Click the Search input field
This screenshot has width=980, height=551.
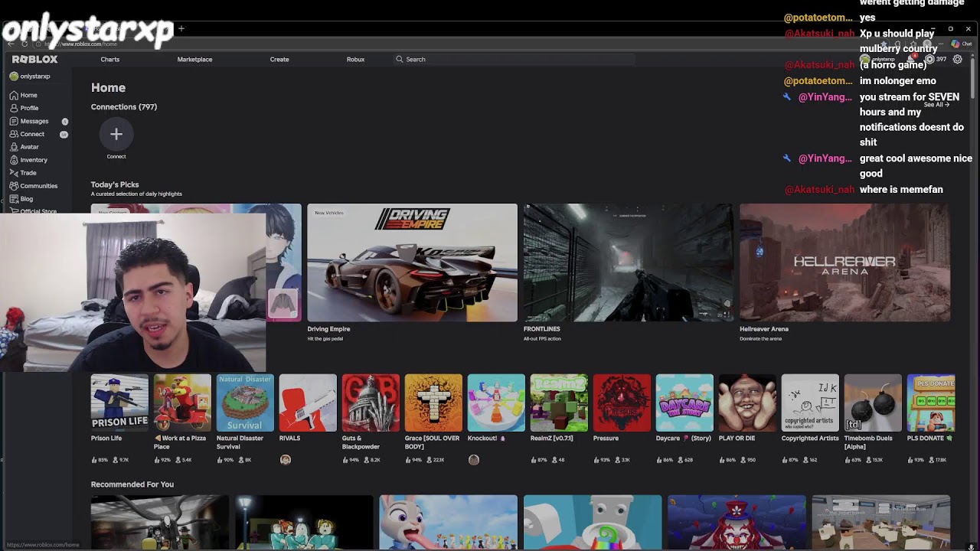(x=513, y=59)
